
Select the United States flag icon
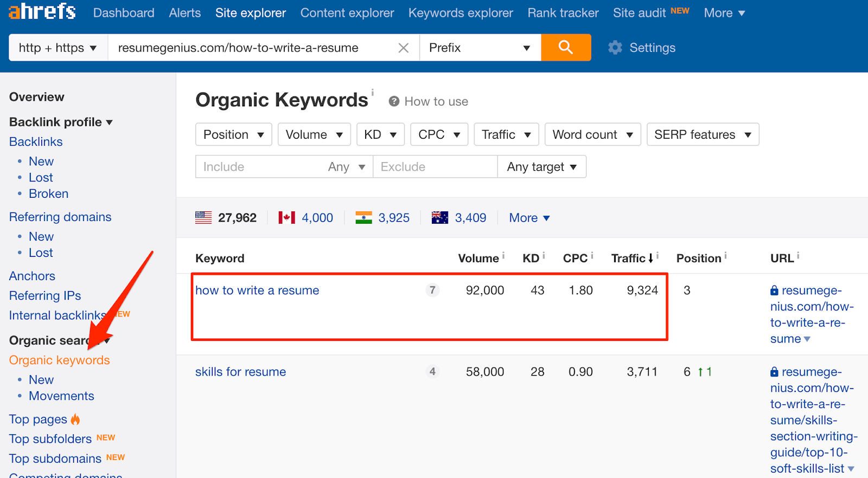(203, 218)
